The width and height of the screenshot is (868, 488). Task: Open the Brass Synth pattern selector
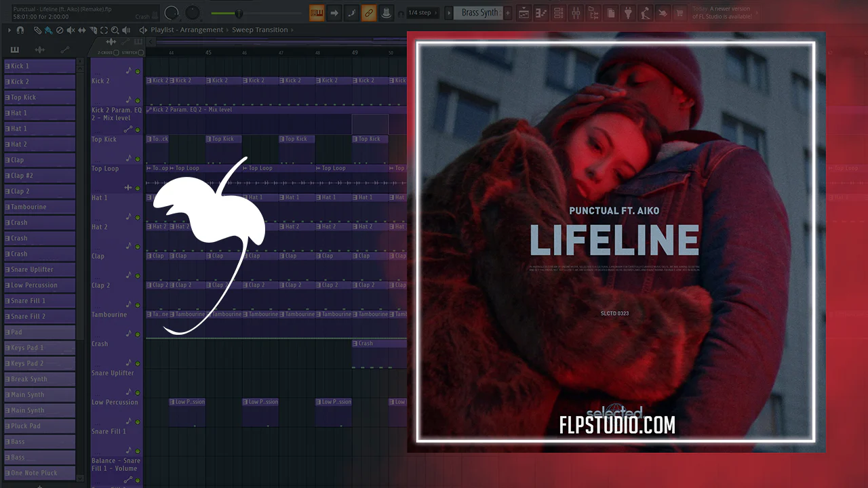point(479,12)
